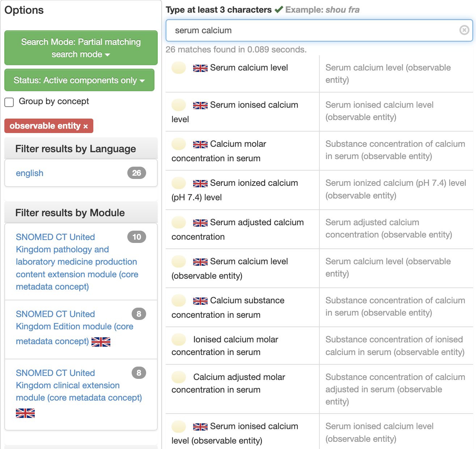Select Calcium substance concentration in serum result

click(x=247, y=301)
